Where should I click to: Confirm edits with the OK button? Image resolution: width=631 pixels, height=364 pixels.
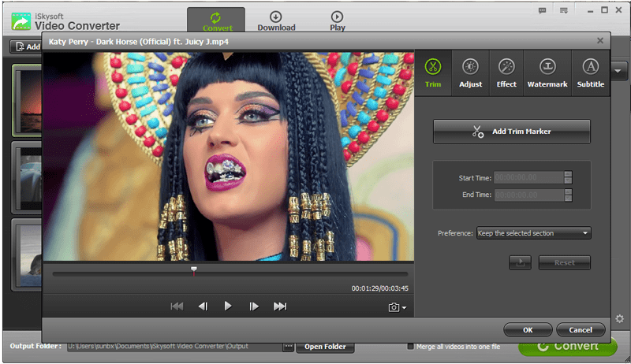coord(528,329)
